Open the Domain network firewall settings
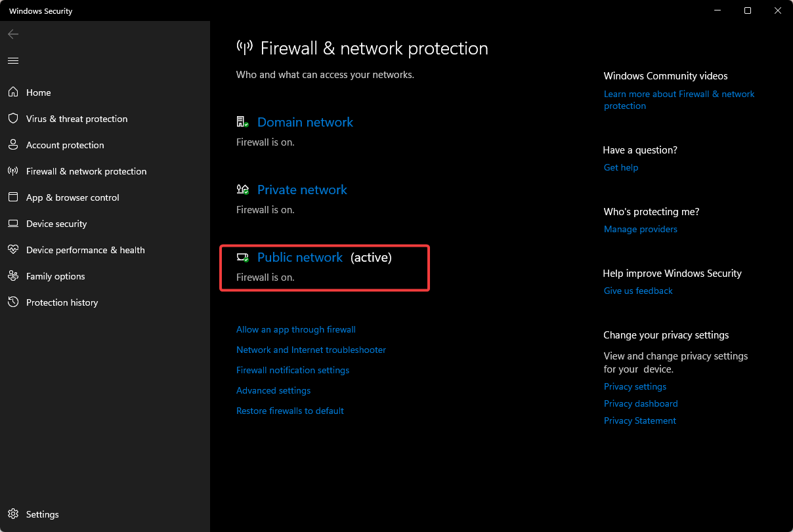Viewport: 793px width, 532px height. point(305,122)
